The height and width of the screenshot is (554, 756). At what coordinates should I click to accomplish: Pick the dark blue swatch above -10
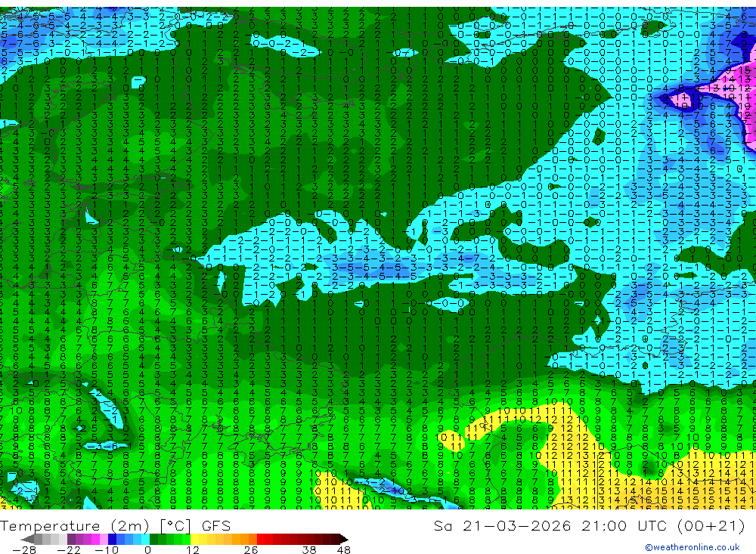click(x=113, y=540)
